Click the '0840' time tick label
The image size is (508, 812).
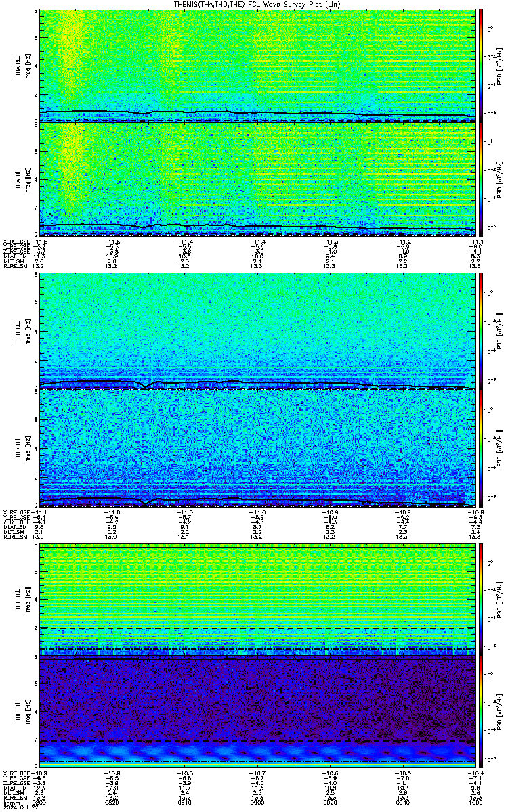pyautogui.click(x=185, y=801)
